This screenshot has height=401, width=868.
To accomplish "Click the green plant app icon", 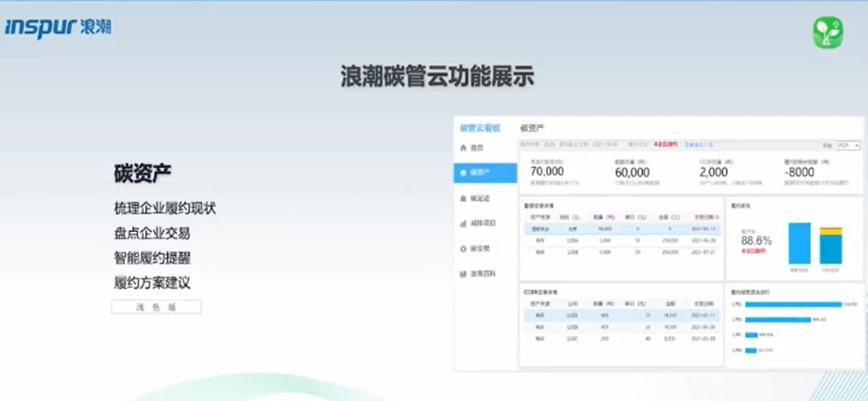I will point(828,33).
